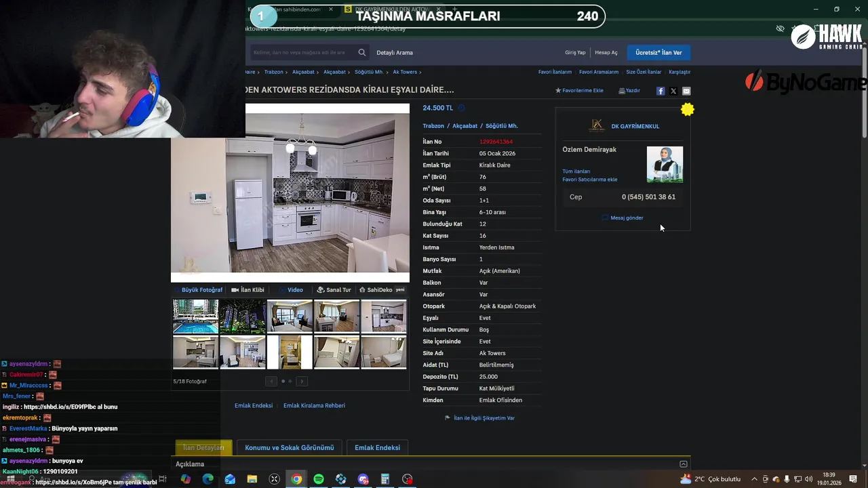Open the Emlak Kiralama Rehberi link
Image resolution: width=868 pixels, height=488 pixels.
point(314,405)
